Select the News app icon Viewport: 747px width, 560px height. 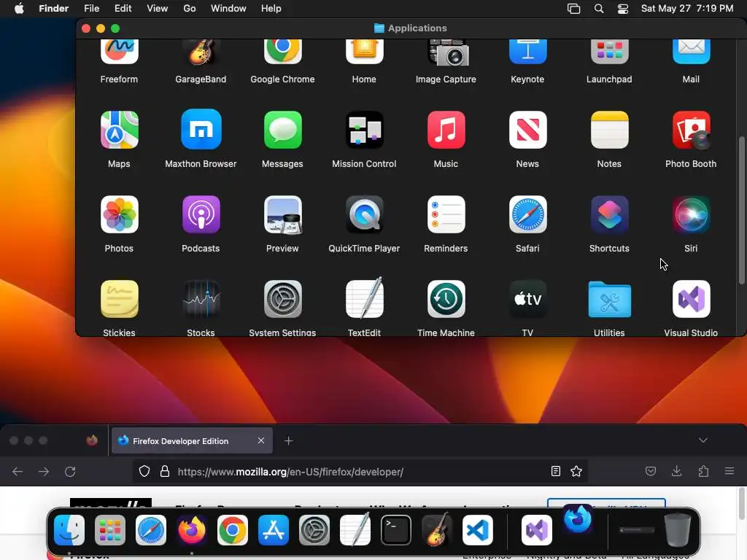(x=527, y=130)
